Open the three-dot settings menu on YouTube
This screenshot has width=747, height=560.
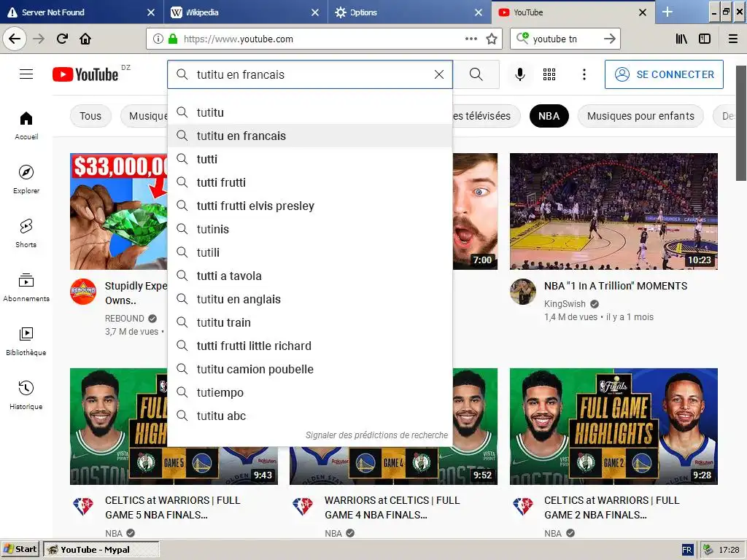tap(584, 74)
